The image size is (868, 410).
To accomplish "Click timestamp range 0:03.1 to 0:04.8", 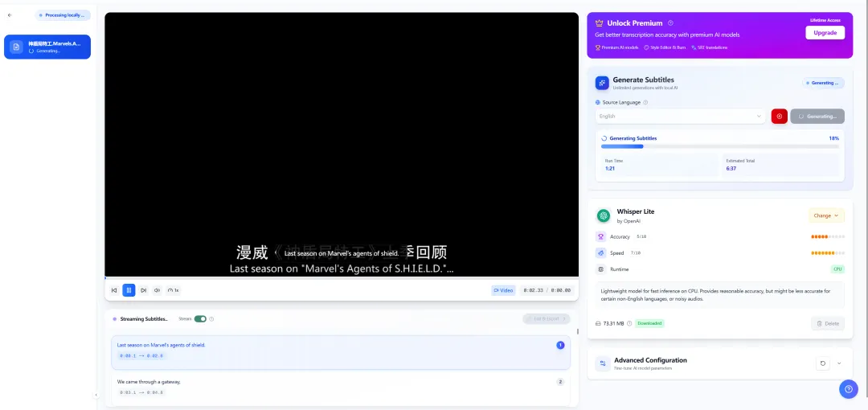I will 141,392.
